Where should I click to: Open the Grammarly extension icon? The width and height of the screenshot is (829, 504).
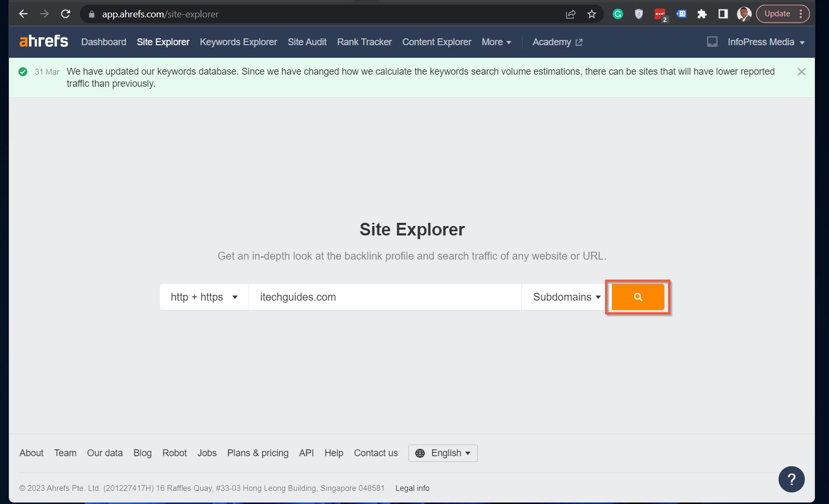tap(618, 14)
